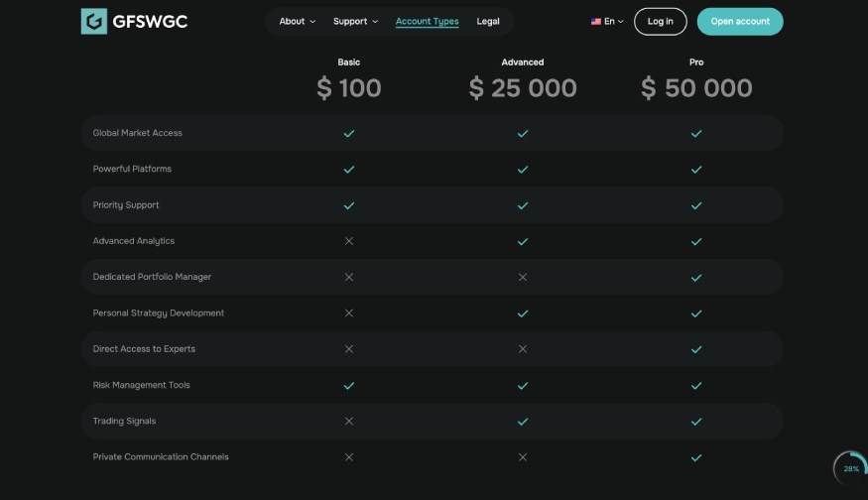The image size is (868, 500).
Task: Expand the About dropdown menu
Action: (298, 21)
